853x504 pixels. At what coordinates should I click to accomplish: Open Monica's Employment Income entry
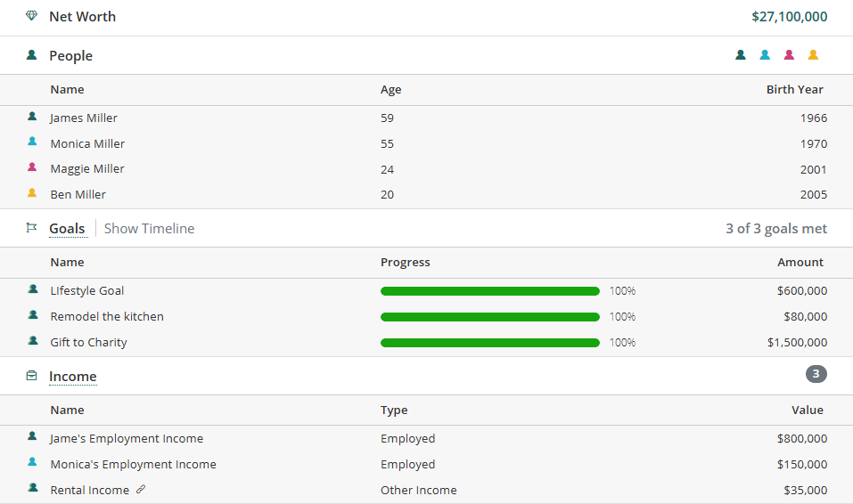pyautogui.click(x=133, y=465)
